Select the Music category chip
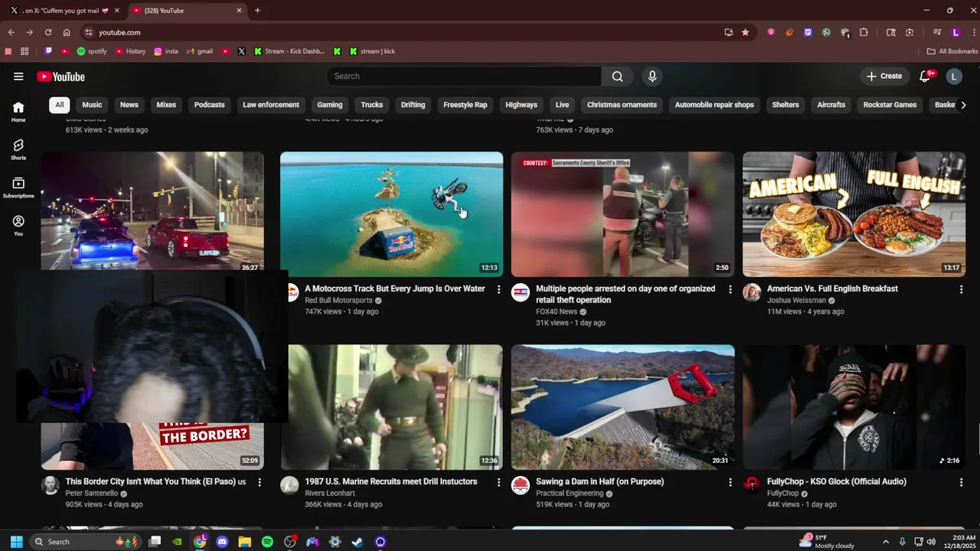 coord(92,105)
